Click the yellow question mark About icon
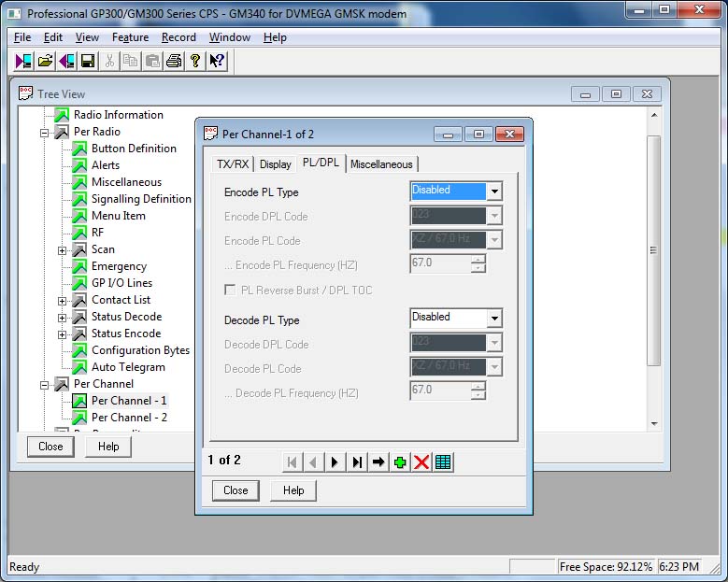The height and width of the screenshot is (582, 728). coord(195,61)
